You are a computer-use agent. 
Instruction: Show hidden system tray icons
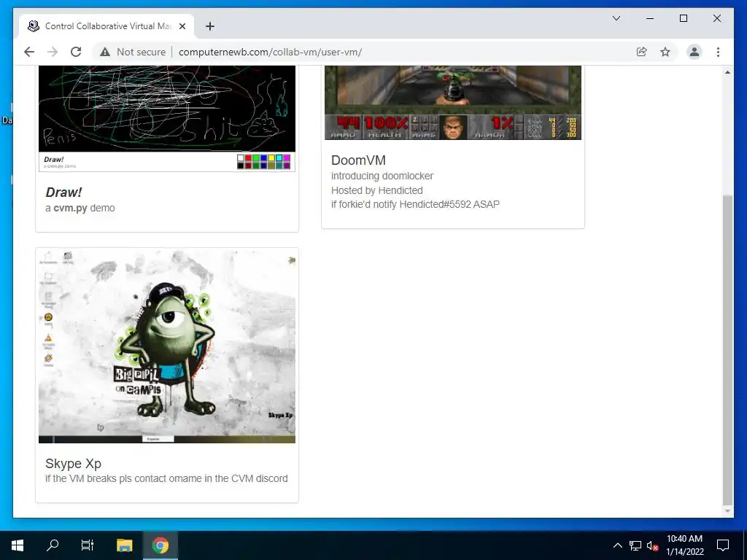click(617, 545)
